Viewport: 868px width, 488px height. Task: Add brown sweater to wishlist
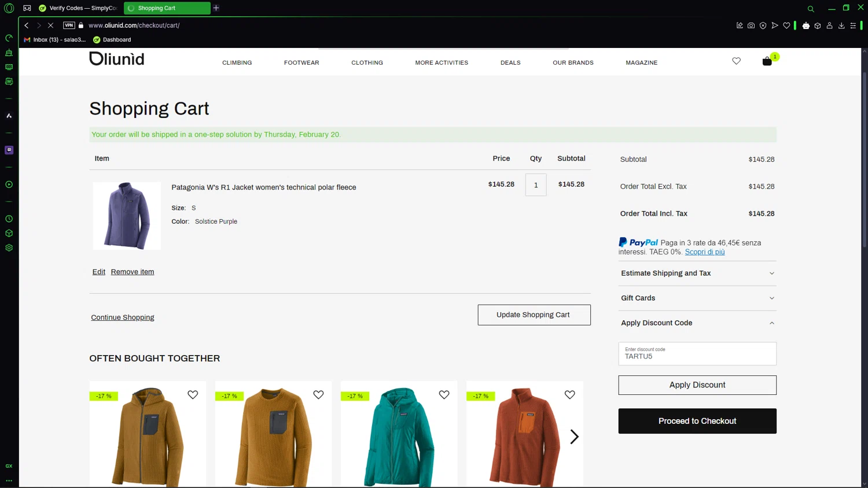pyautogui.click(x=318, y=395)
